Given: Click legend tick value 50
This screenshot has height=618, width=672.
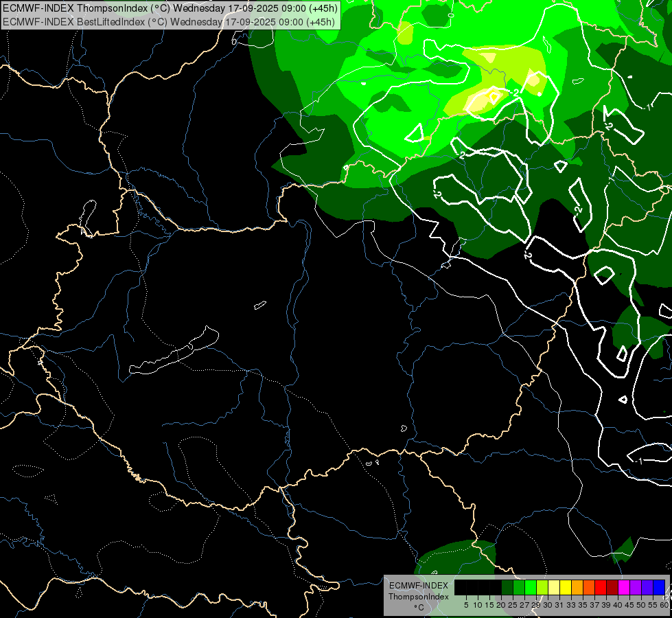Looking at the screenshot, I should (640, 605).
